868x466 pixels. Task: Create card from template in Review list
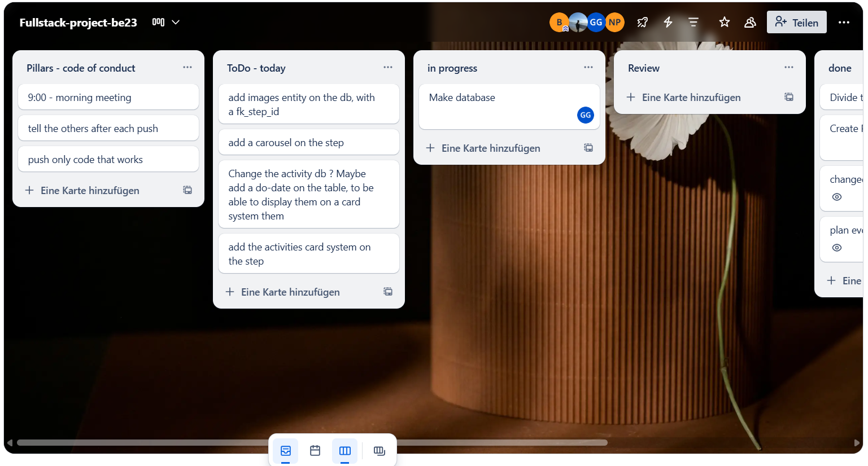(x=789, y=97)
